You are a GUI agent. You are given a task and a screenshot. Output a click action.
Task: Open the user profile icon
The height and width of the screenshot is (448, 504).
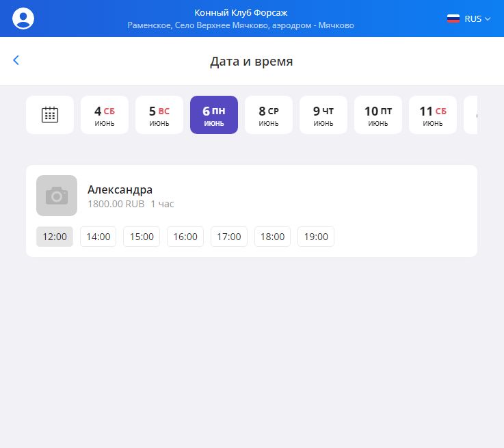click(x=23, y=18)
